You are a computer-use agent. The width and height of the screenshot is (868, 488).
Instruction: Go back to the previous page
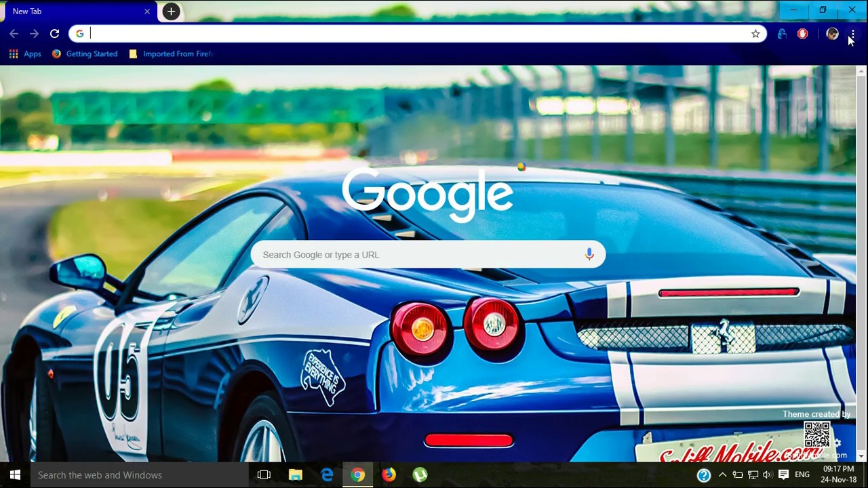click(14, 34)
